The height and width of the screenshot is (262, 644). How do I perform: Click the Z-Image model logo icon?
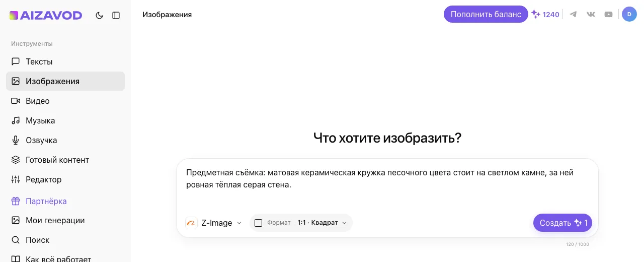pyautogui.click(x=191, y=223)
